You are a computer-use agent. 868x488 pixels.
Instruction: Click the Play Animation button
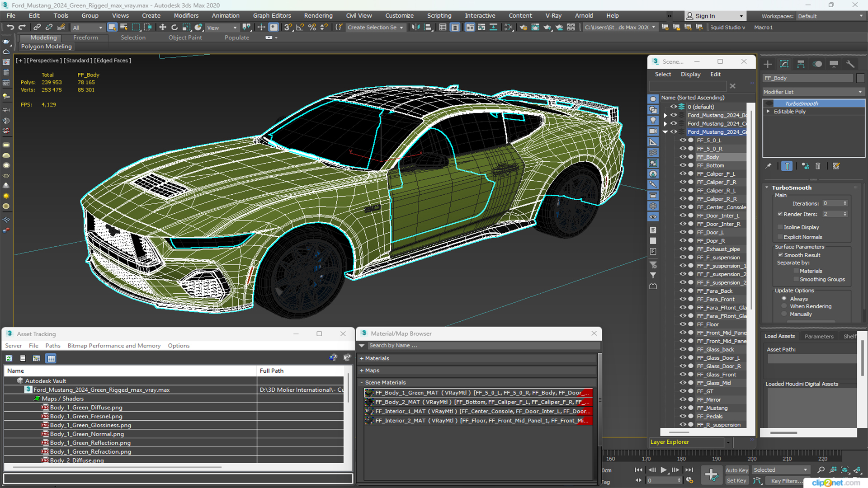point(663,470)
